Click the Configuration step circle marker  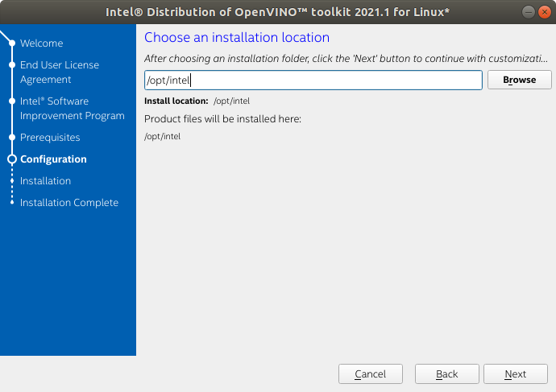coord(11,159)
